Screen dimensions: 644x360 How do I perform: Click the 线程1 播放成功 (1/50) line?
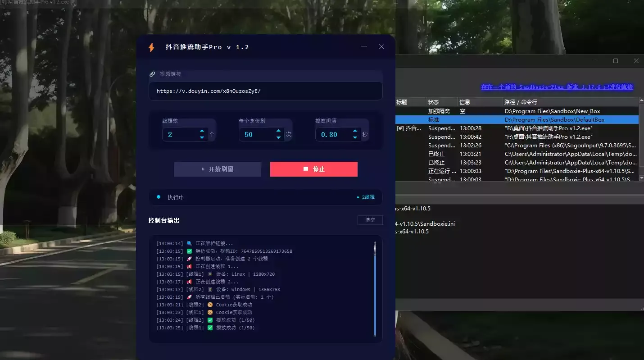pyautogui.click(x=205, y=328)
